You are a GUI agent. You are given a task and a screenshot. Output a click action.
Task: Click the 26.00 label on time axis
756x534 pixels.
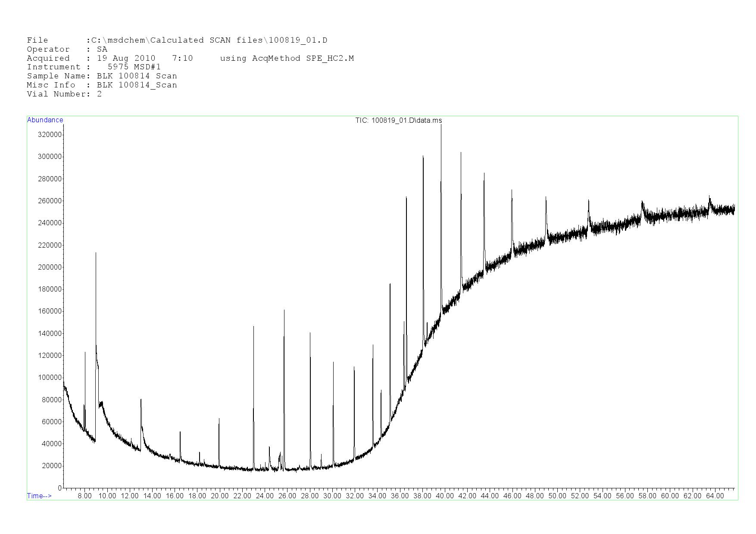coord(287,496)
